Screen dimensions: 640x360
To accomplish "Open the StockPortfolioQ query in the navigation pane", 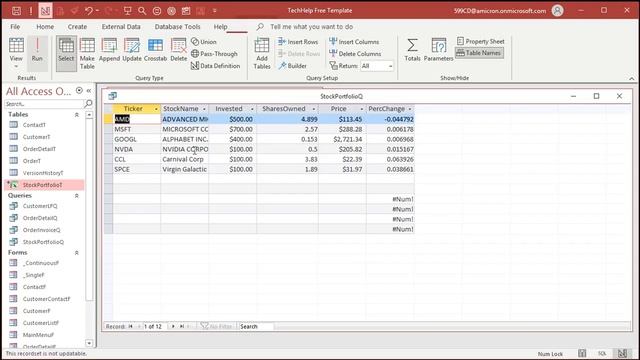I will pyautogui.click(x=43, y=242).
